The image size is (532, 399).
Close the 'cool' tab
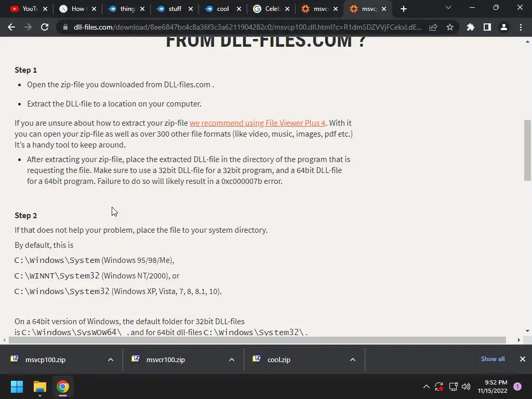[239, 9]
